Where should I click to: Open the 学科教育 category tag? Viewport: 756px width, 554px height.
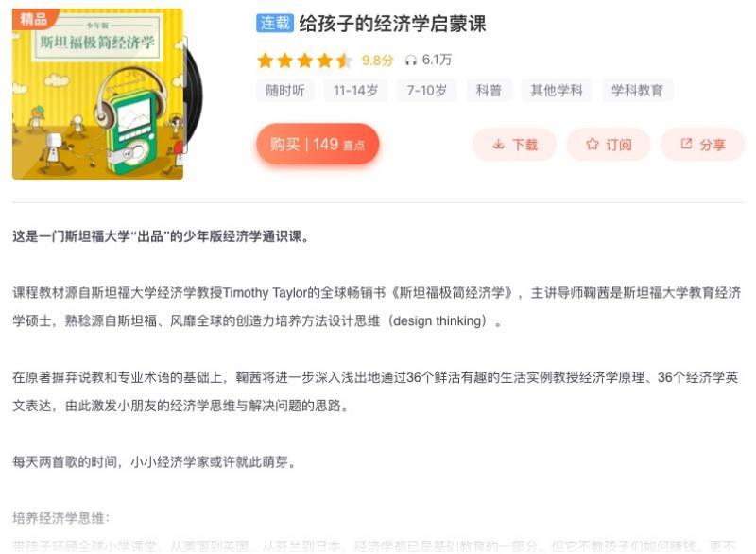pyautogui.click(x=637, y=90)
